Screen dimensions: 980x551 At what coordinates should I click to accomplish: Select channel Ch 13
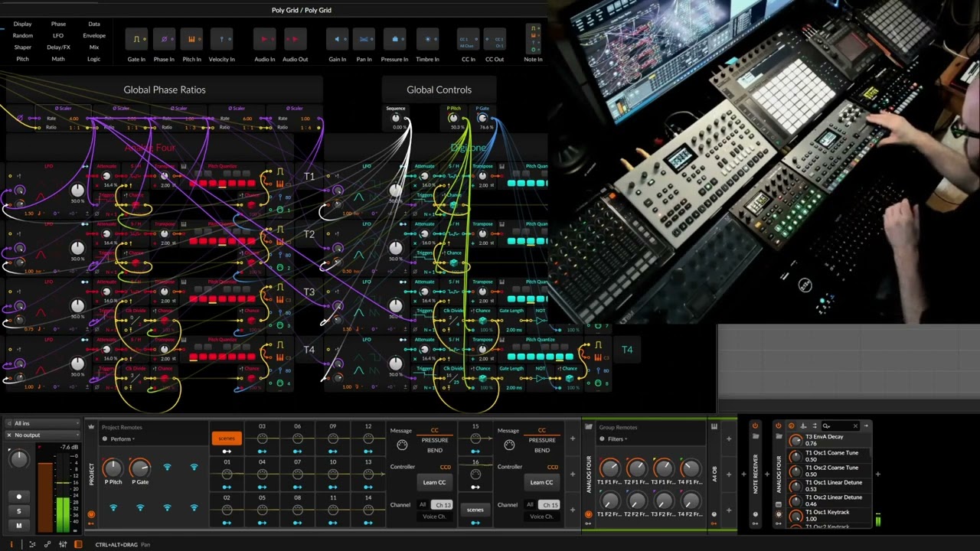443,505
